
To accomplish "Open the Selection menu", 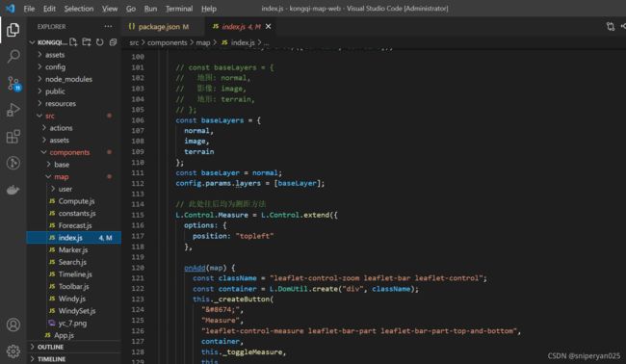I will tap(79, 9).
